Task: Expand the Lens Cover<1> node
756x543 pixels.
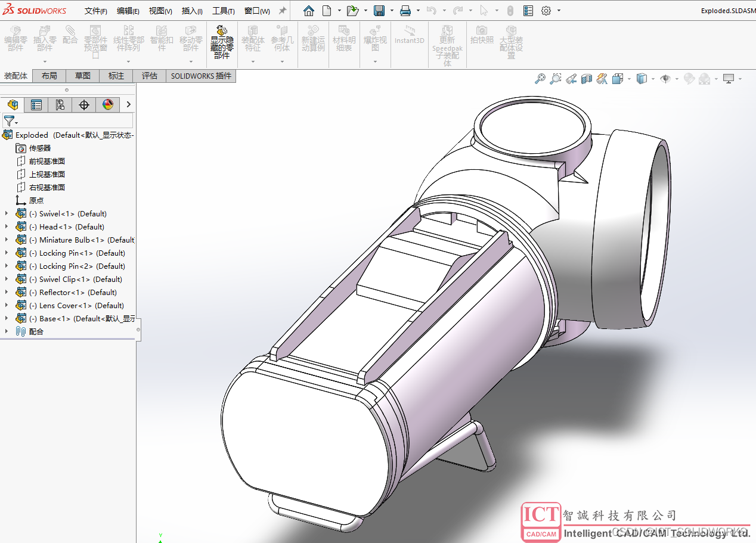Action: (7, 305)
